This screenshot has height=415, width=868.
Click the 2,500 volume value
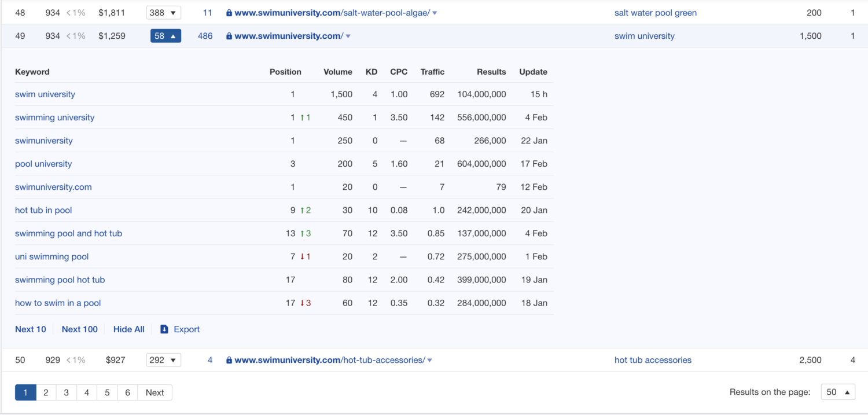coord(810,360)
